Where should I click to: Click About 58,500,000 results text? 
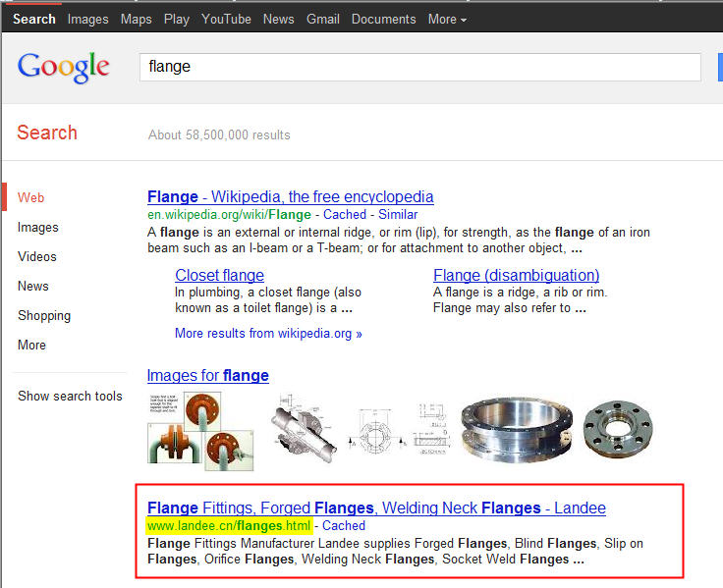pyautogui.click(x=219, y=135)
